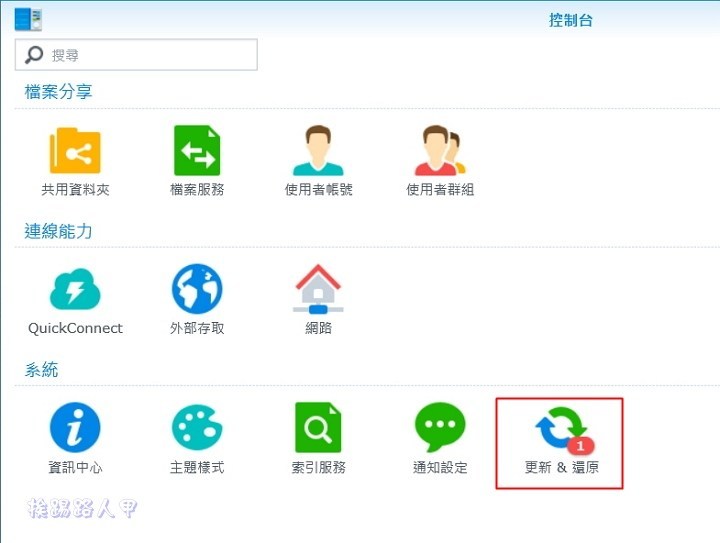Viewport: 720px width, 543px height.
Task: Click the 外部存取 text label
Action: coord(197,328)
